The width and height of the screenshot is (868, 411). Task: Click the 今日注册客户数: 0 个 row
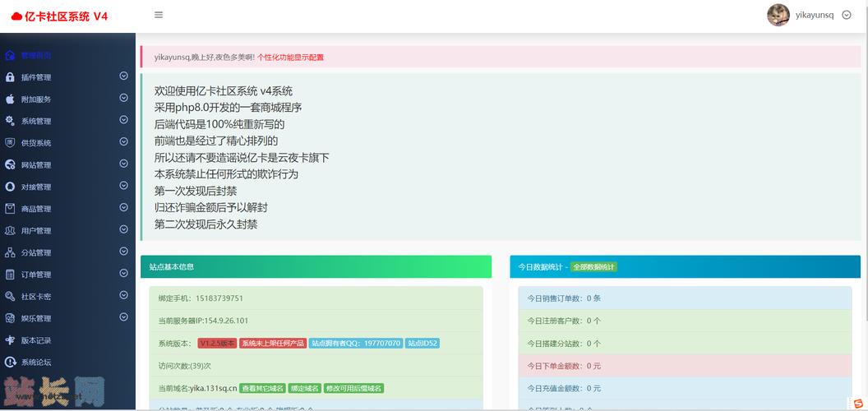coord(685,321)
